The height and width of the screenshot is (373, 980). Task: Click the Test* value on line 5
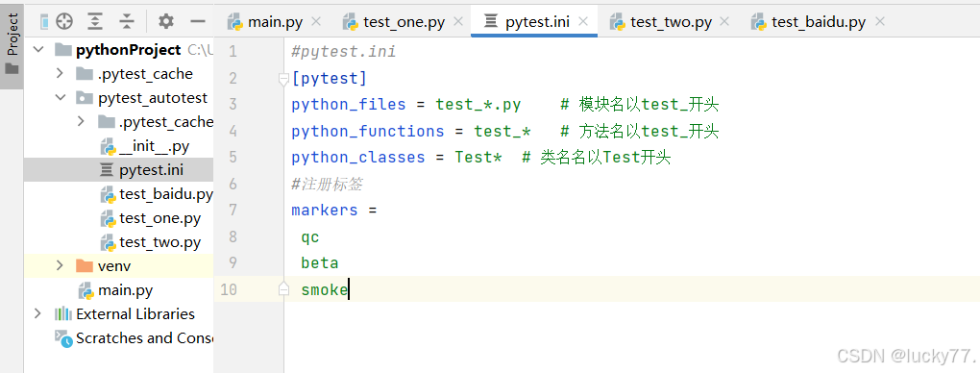point(478,157)
